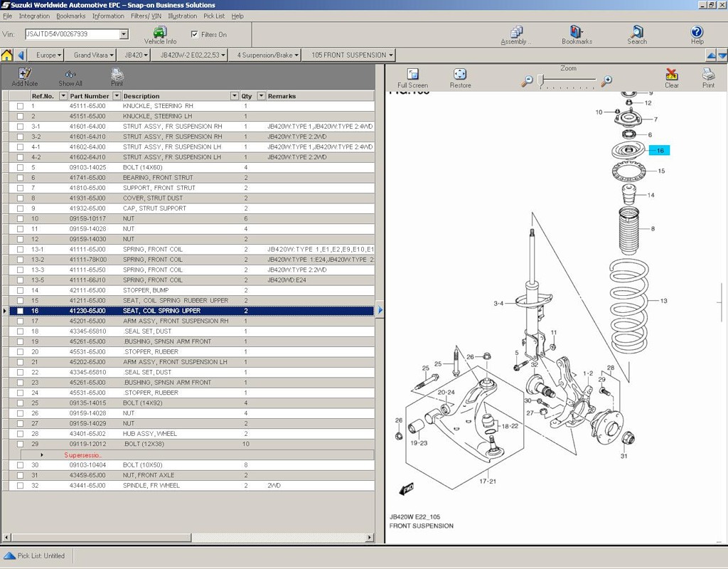Select row KNUCKLE, STEERING LH

(191, 116)
